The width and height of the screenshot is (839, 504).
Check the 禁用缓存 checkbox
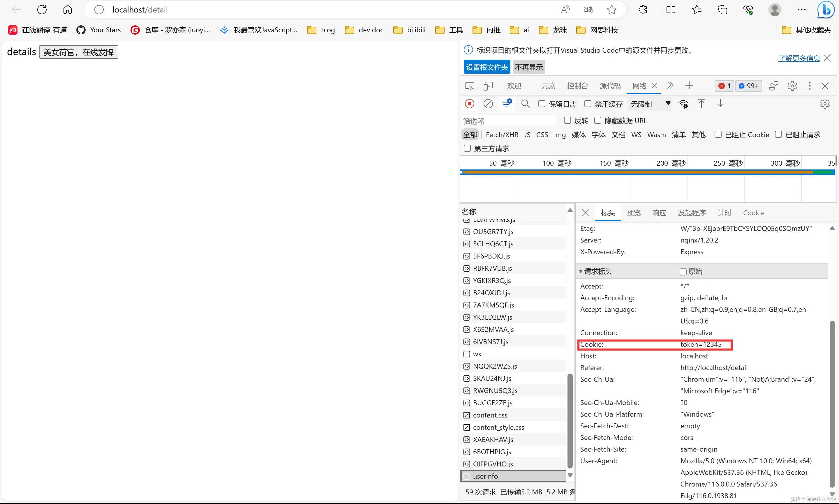point(588,104)
